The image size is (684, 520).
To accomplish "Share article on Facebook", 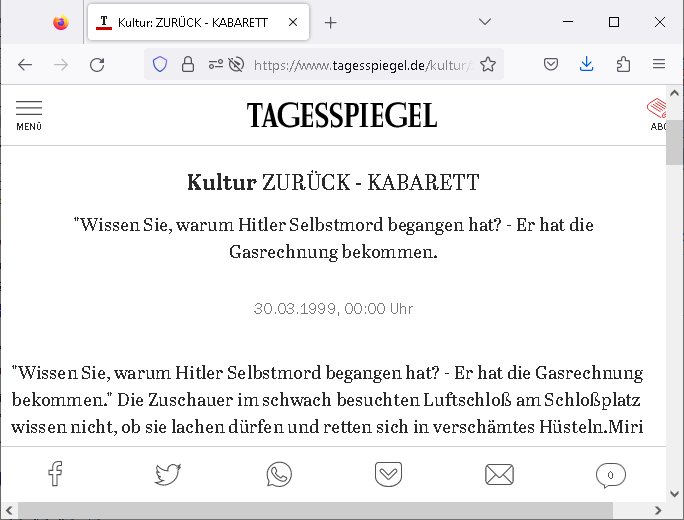I will pyautogui.click(x=55, y=473).
